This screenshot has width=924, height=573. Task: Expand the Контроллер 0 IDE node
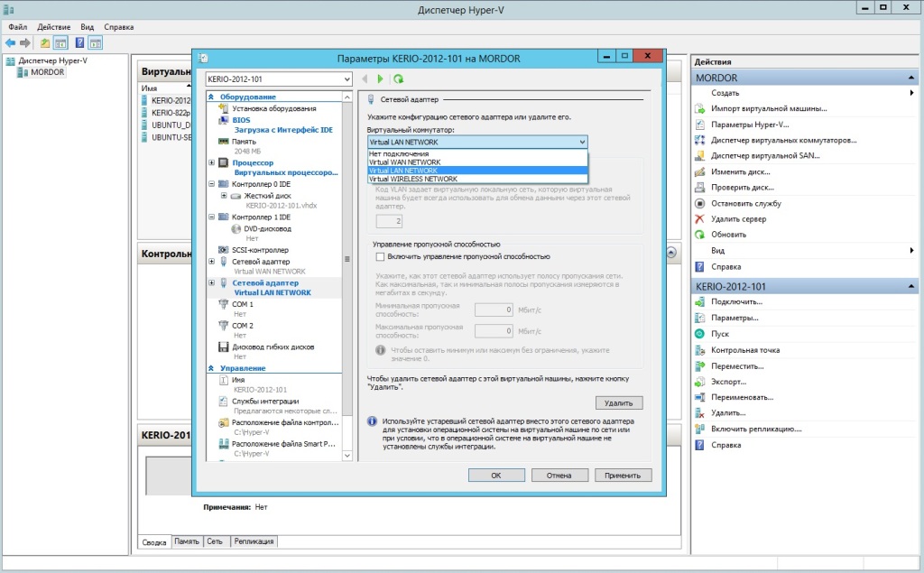point(211,184)
